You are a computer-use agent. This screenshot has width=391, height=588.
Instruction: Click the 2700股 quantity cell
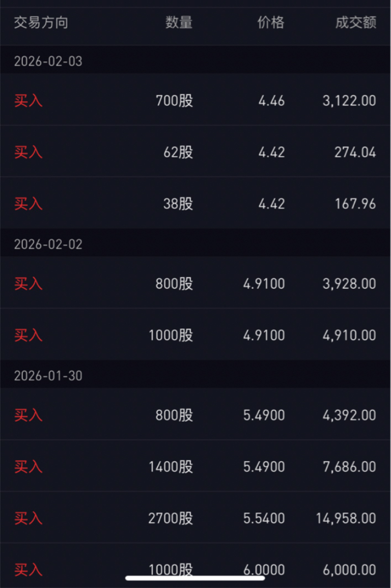click(x=171, y=518)
